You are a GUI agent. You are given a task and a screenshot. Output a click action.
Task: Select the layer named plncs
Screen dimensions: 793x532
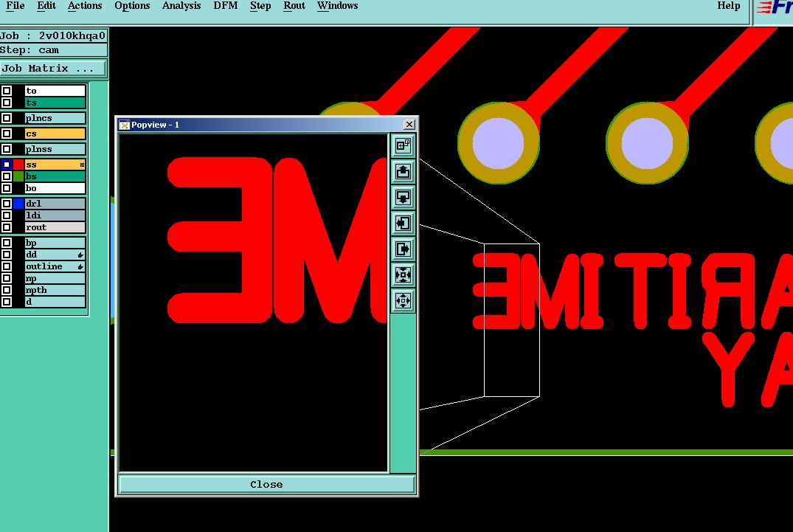point(55,118)
